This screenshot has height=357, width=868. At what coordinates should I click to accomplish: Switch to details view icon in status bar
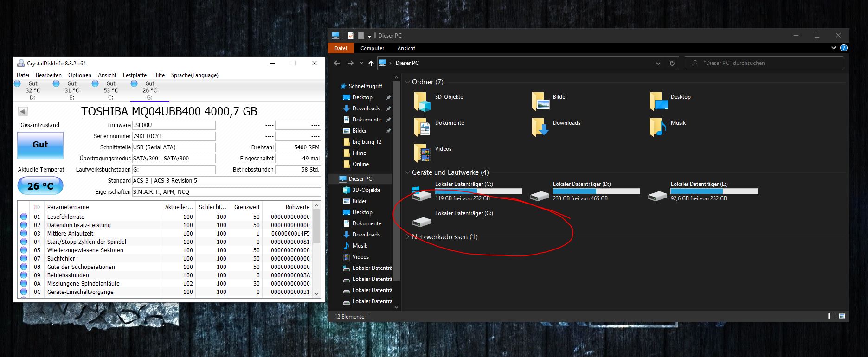832,316
